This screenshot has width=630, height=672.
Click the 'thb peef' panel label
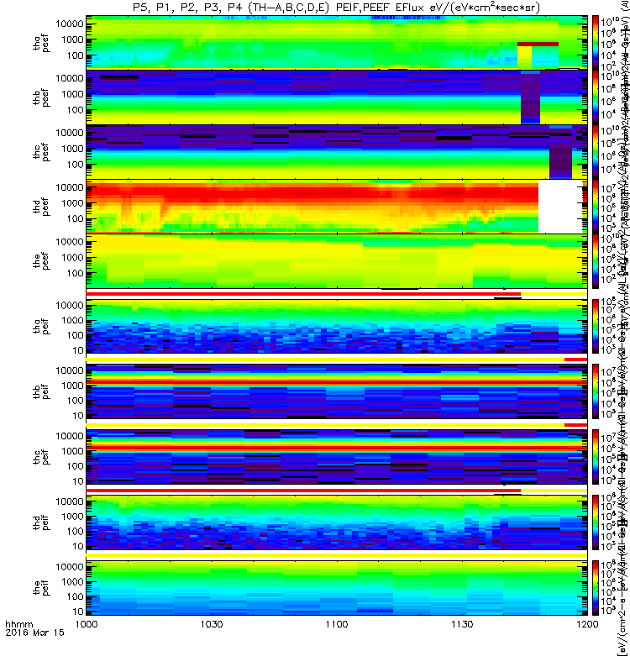41,97
